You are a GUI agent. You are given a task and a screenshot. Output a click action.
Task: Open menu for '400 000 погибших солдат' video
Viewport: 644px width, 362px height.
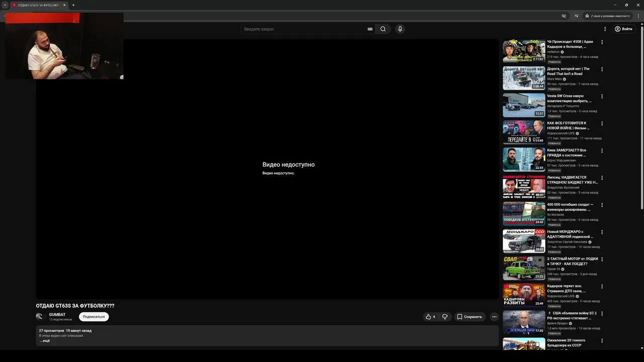[x=602, y=205]
